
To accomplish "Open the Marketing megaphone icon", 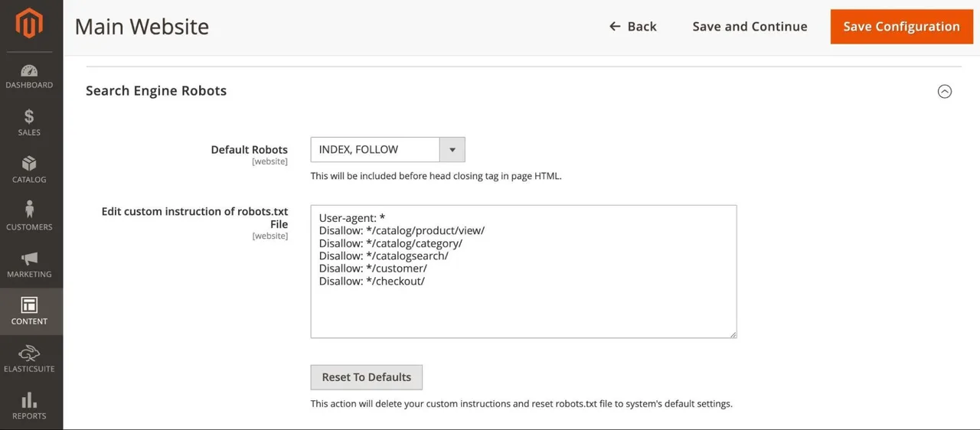I will [29, 258].
